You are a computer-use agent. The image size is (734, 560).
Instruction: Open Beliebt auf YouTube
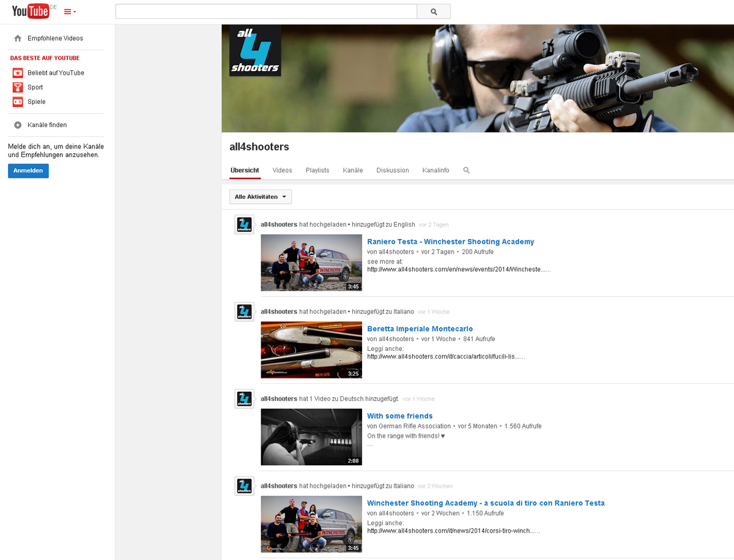click(56, 73)
